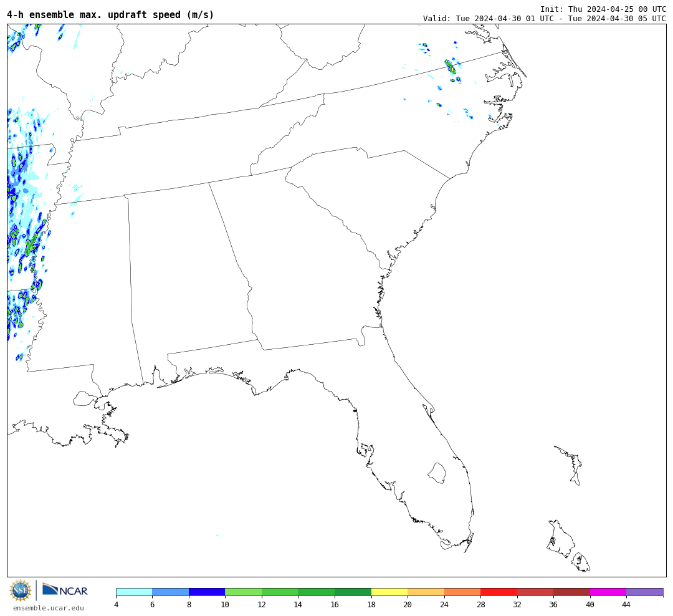Pick the dark green 16-18 color swatch
This screenshot has height=616, width=673.
[x=353, y=592]
